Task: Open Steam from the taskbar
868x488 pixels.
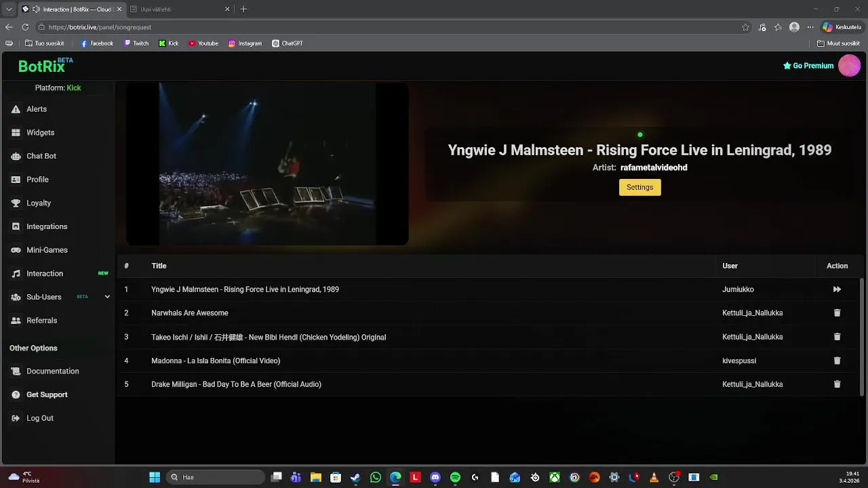Action: coord(355,477)
